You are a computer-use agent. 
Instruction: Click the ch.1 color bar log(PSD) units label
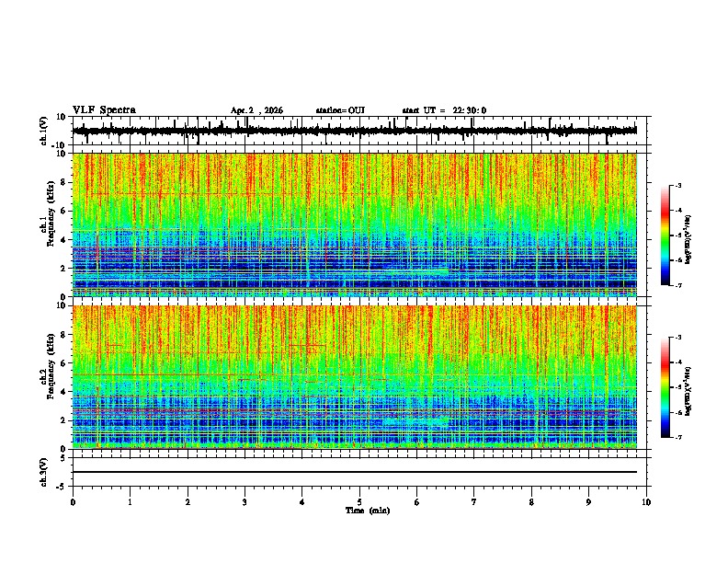point(688,239)
